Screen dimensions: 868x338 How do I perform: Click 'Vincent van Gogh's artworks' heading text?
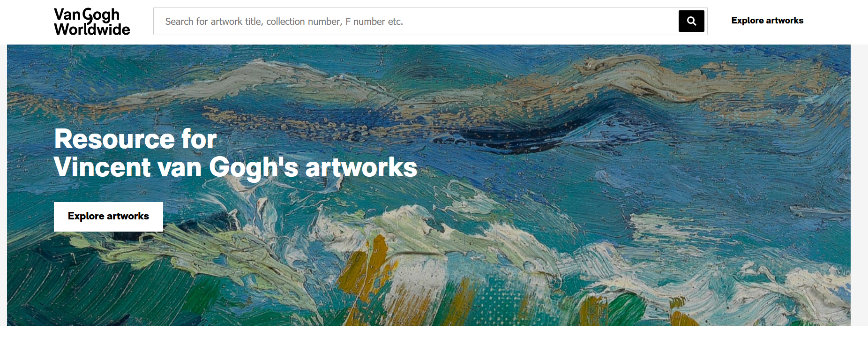pyautogui.click(x=235, y=167)
